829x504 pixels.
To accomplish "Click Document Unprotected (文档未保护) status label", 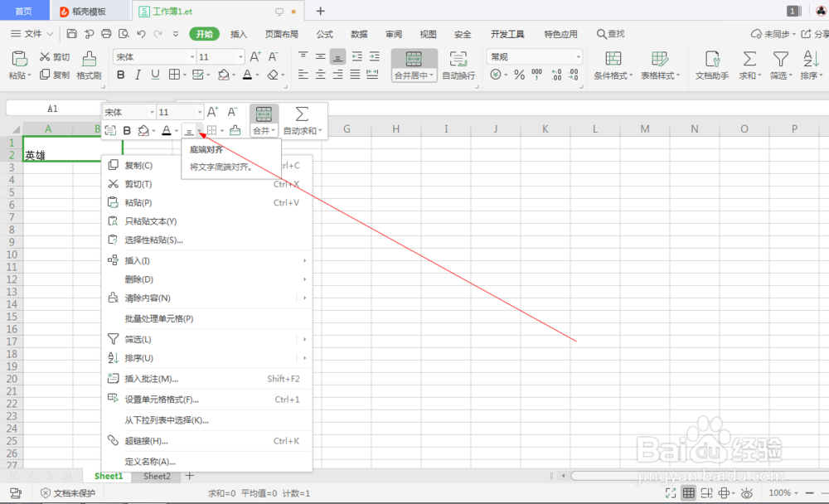I will [68, 493].
